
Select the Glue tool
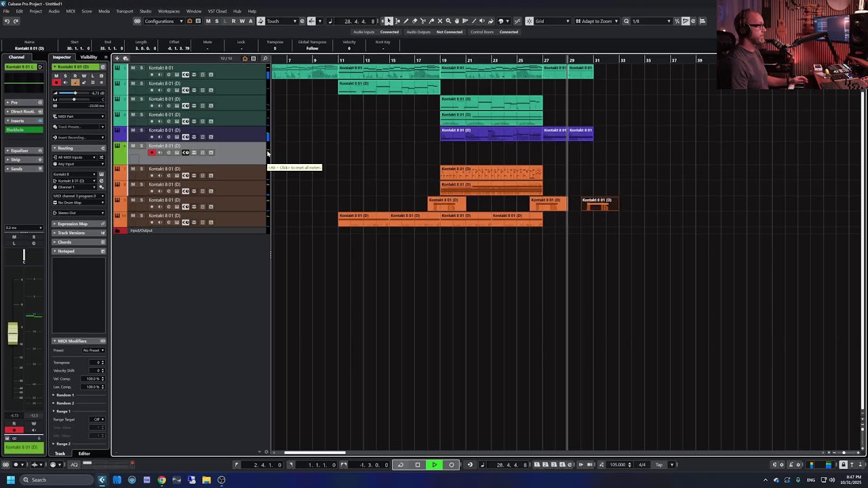pos(431,21)
